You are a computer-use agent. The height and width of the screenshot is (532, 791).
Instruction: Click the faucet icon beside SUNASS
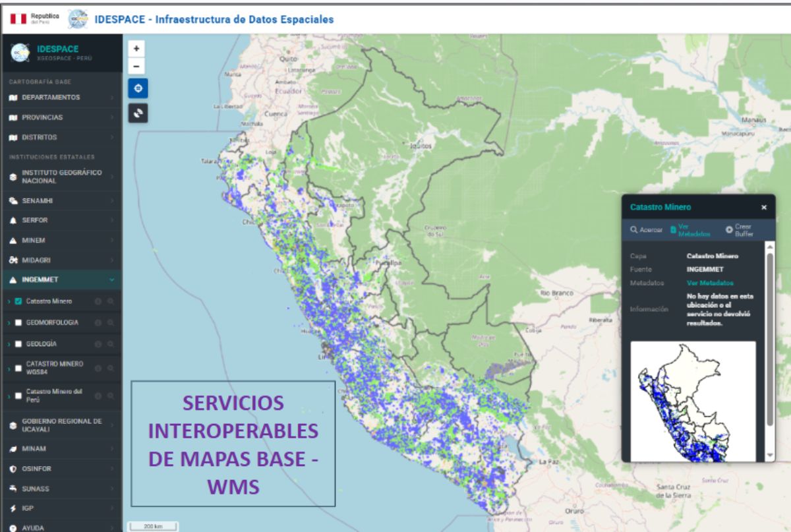point(13,488)
